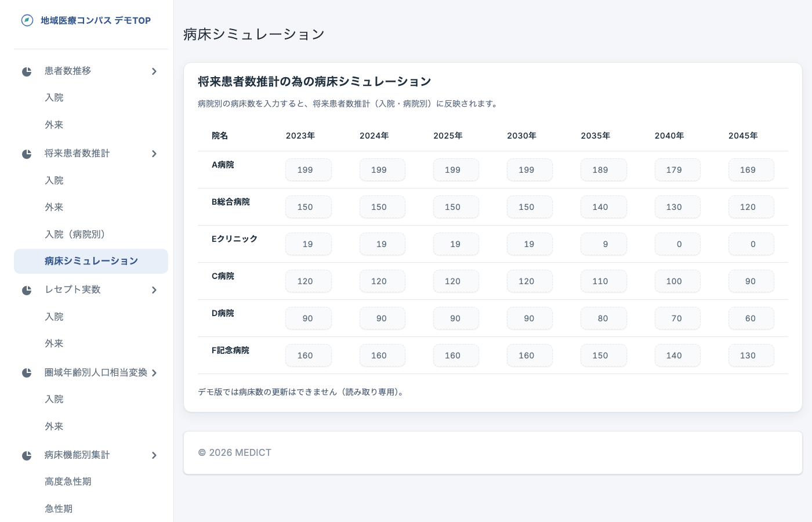This screenshot has width=812, height=522.
Task: Click the C病院 row label
Action: pos(223,276)
